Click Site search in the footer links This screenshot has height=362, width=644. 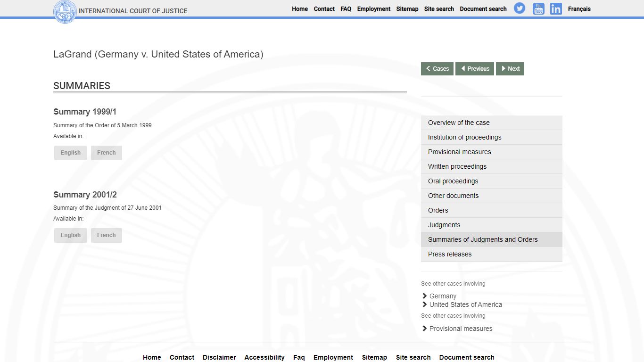(413, 357)
